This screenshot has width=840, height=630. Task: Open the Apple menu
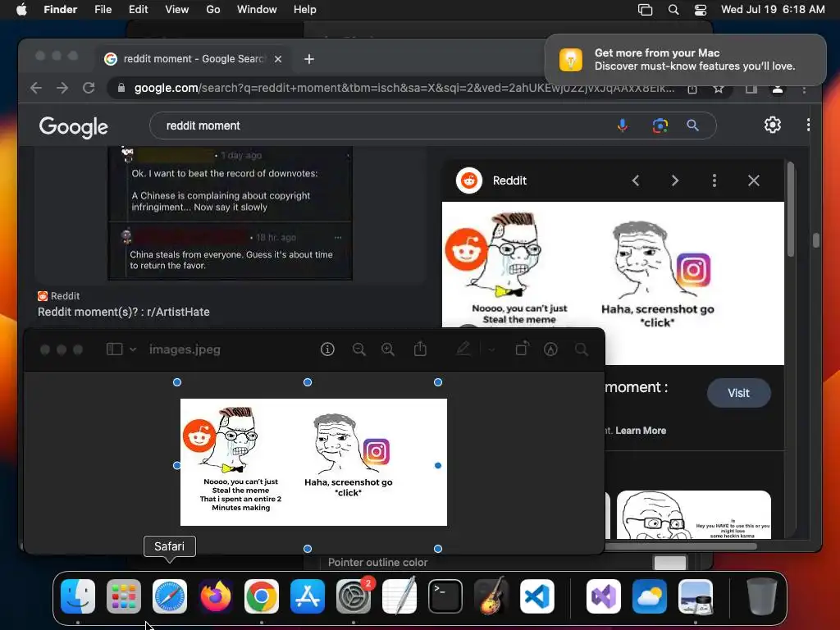coord(21,10)
